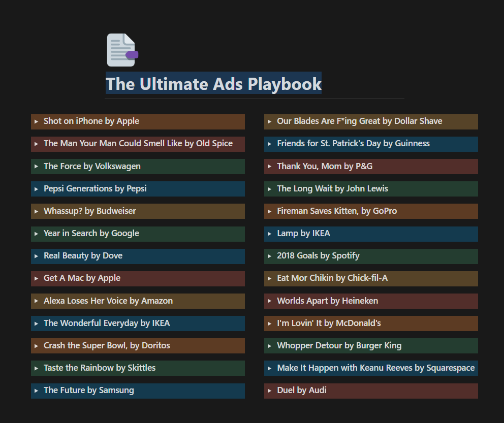Click text Crash the Super Bowl, by Doritos

pos(107,345)
